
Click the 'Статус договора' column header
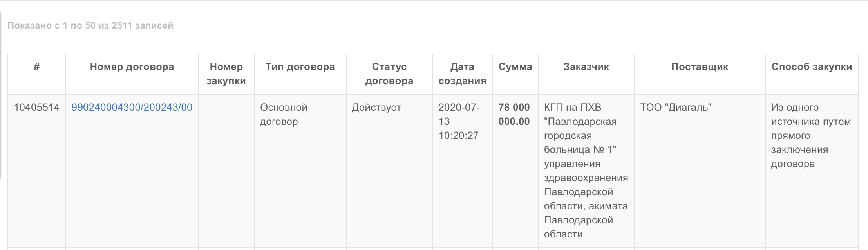[x=389, y=74]
